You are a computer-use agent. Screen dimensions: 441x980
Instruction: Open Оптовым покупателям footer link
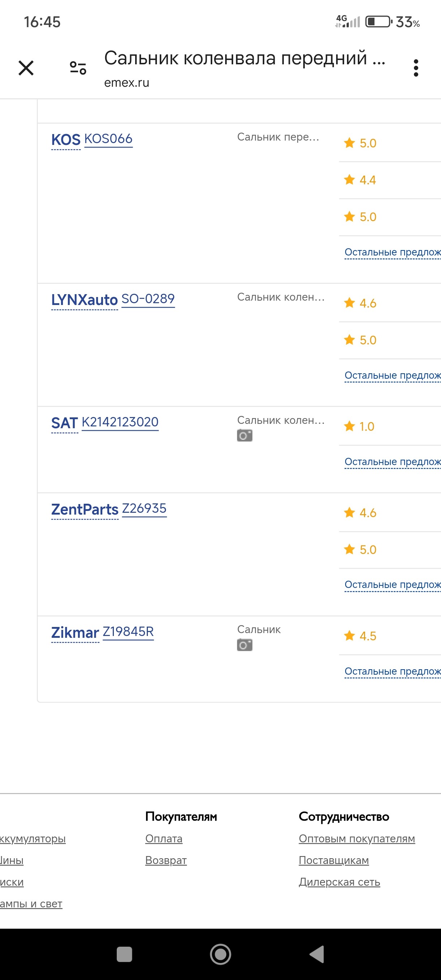pos(357,838)
